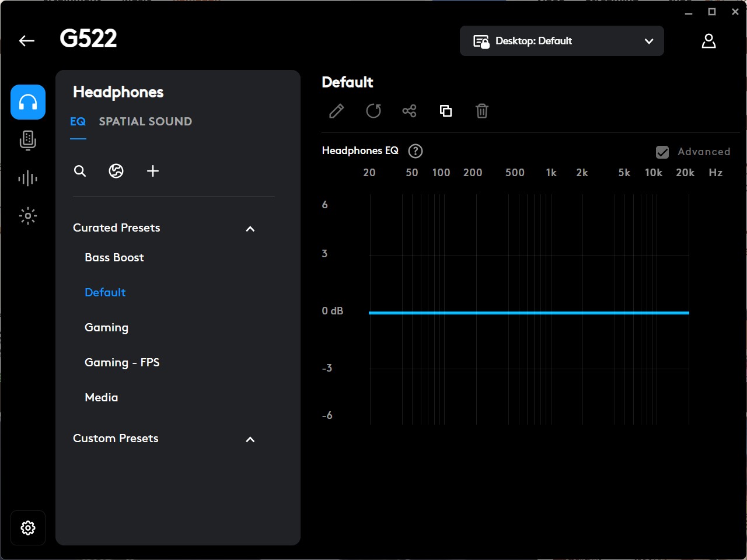Duplicate the Default preset
The image size is (747, 560).
pos(445,111)
